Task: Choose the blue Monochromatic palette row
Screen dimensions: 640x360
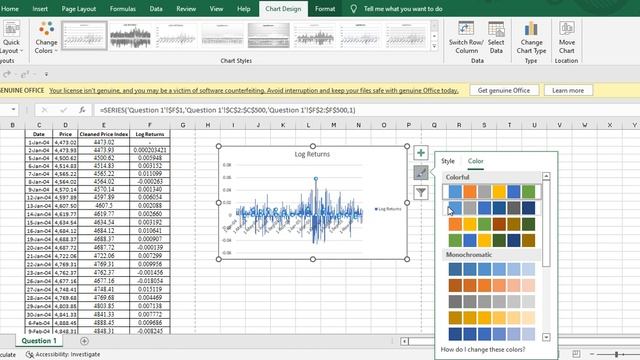Action: pyautogui.click(x=491, y=269)
